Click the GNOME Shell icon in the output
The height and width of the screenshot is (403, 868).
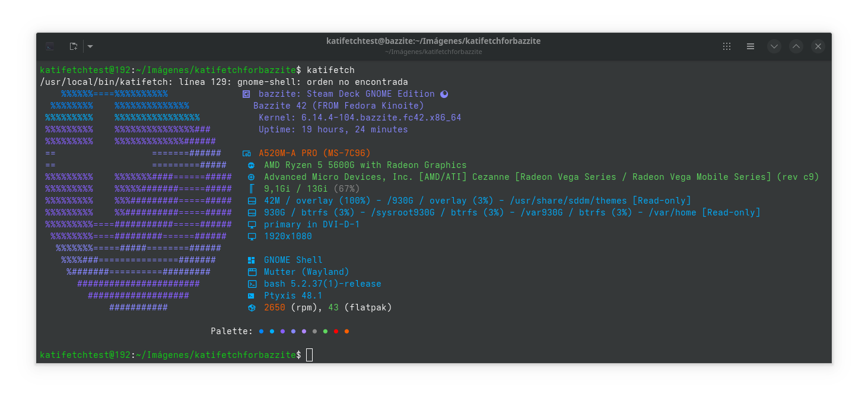coord(251,259)
